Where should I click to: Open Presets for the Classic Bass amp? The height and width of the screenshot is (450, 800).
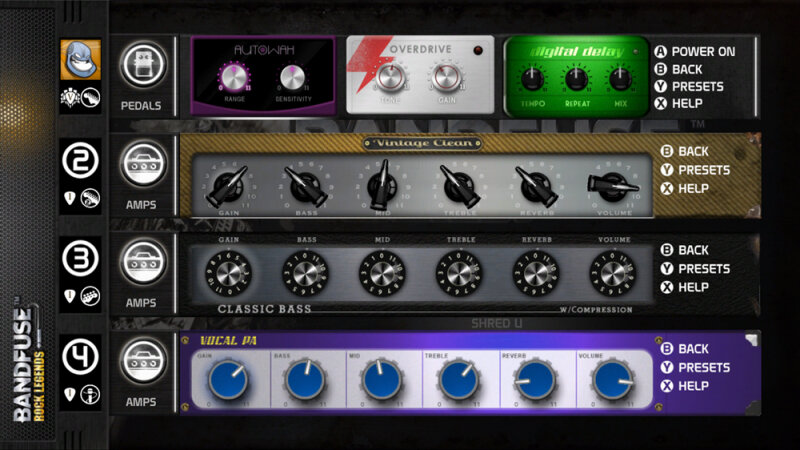(704, 269)
